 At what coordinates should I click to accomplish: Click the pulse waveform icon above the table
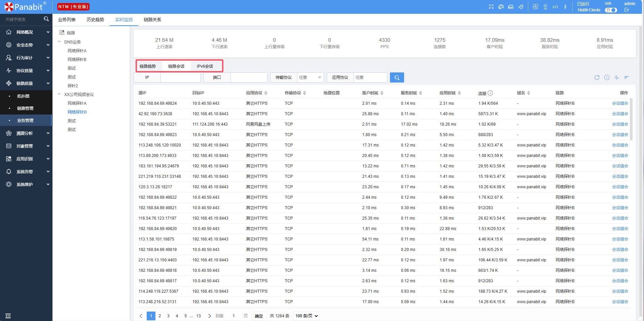616,77
